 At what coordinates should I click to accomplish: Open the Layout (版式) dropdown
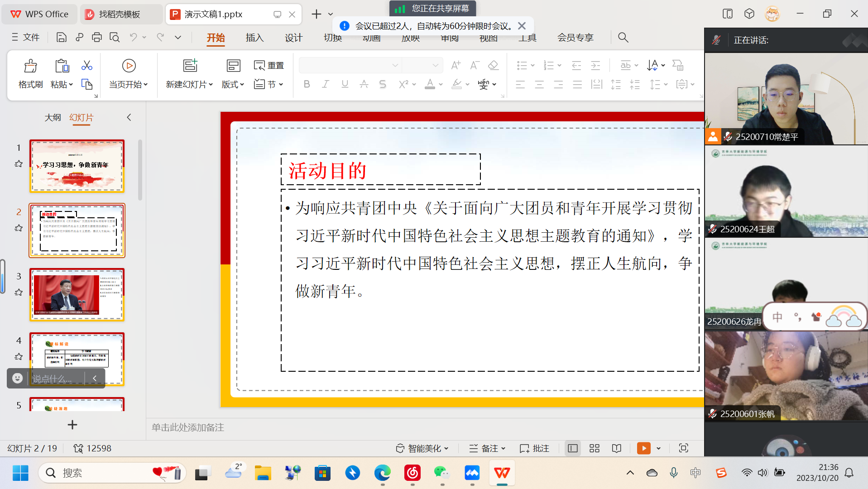tap(233, 85)
